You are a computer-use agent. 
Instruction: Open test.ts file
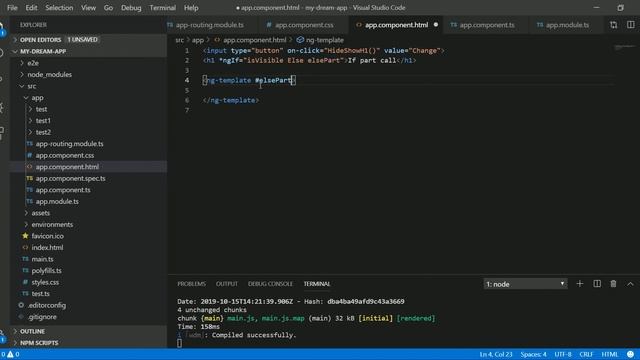point(88,293)
